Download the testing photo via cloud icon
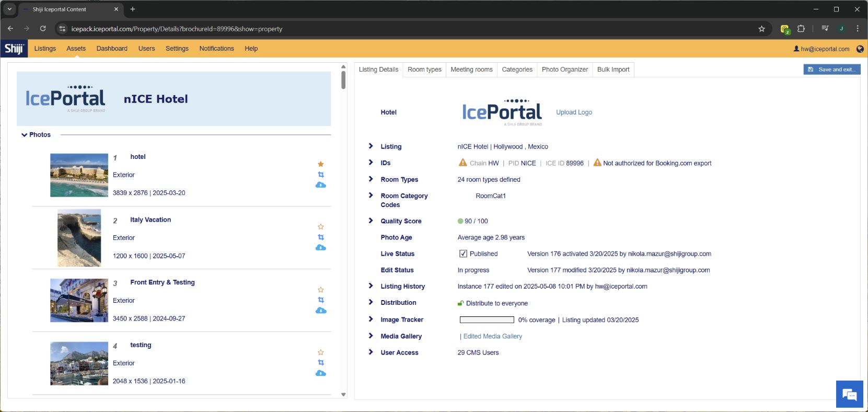 coord(321,373)
